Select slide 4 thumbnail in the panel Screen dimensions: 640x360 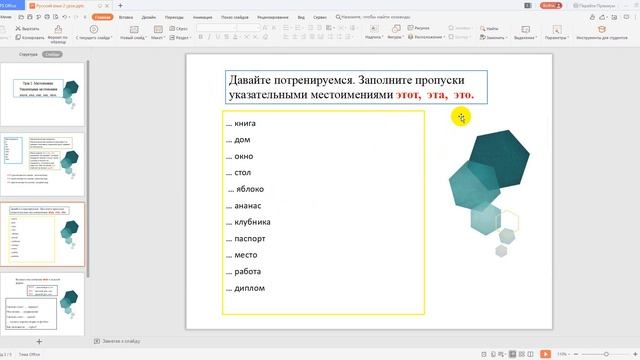pyautogui.click(x=42, y=304)
